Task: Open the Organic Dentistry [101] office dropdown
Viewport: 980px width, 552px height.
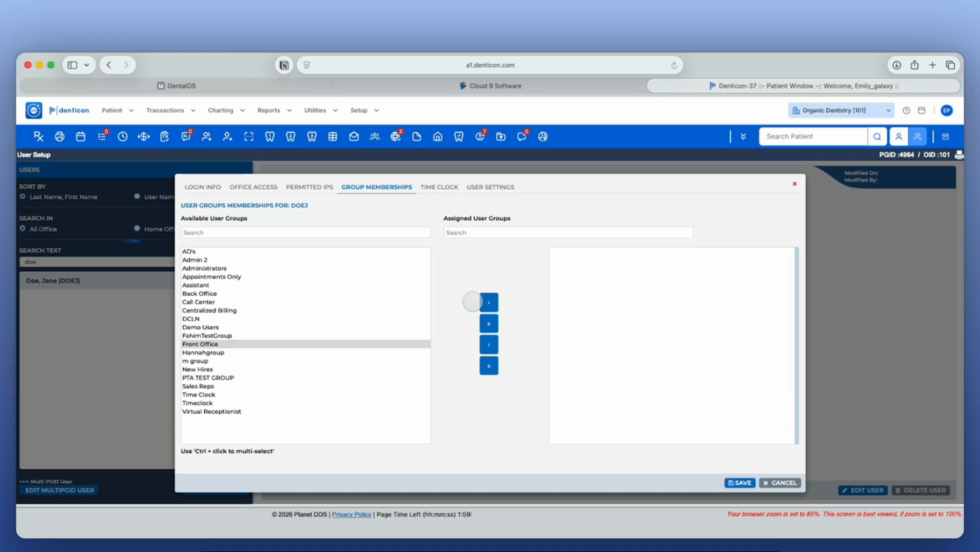Action: point(841,111)
